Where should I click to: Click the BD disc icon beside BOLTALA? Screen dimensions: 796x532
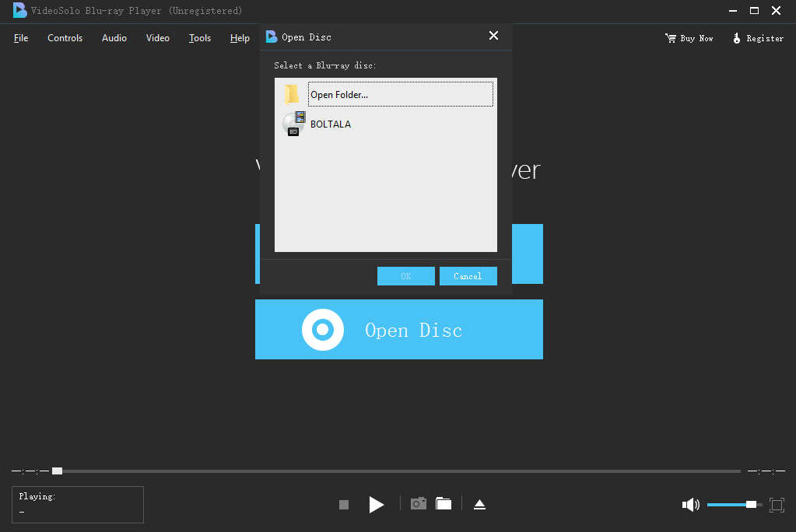(x=293, y=124)
